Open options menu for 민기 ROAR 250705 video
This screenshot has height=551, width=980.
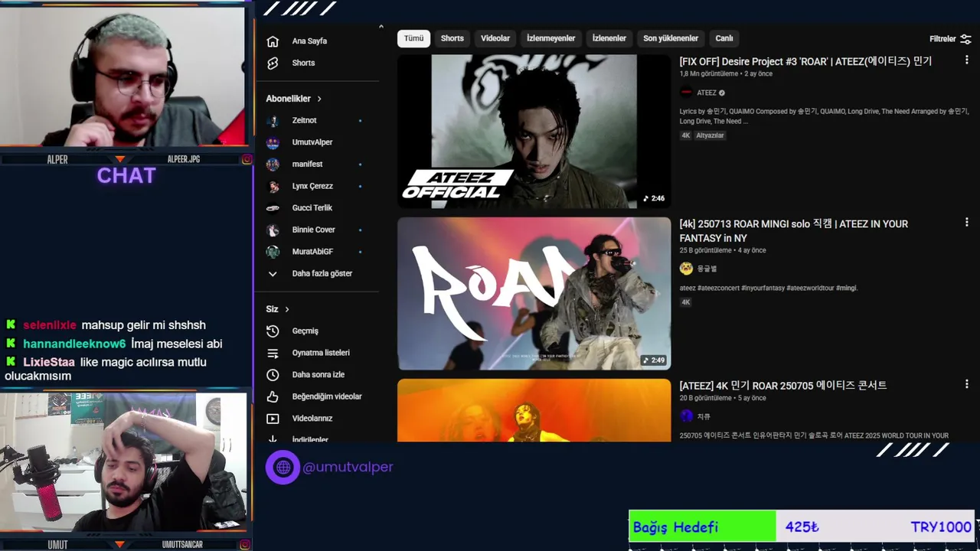[967, 384]
